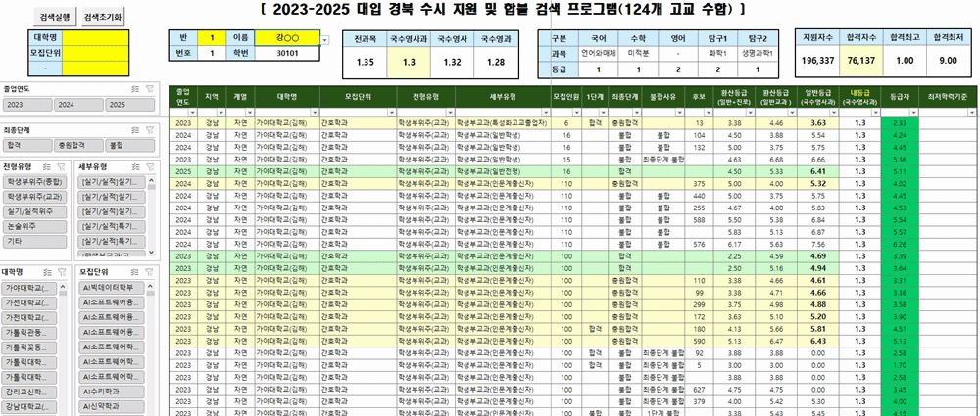
Task: Click the yellow 대학명 input cell
Action: pos(96,36)
